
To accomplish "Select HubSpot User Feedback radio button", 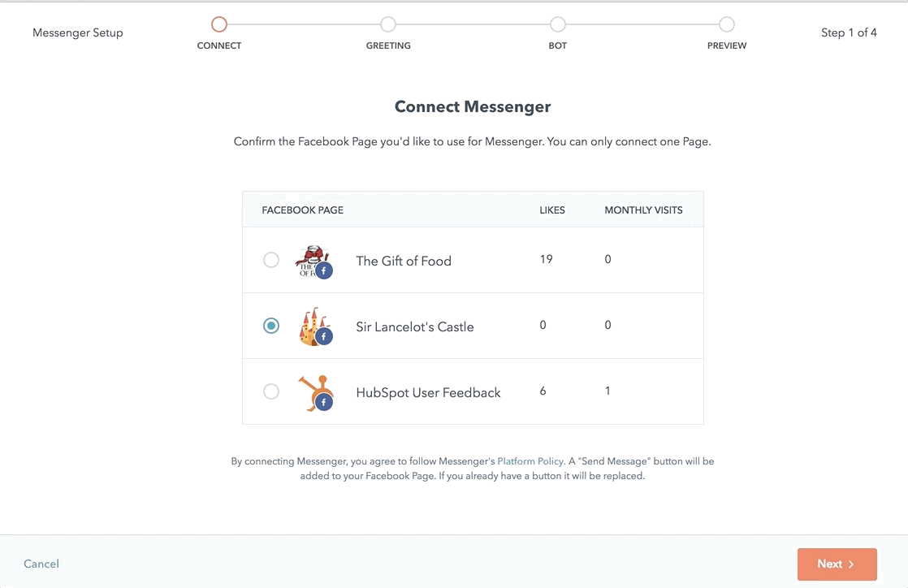I will point(271,391).
